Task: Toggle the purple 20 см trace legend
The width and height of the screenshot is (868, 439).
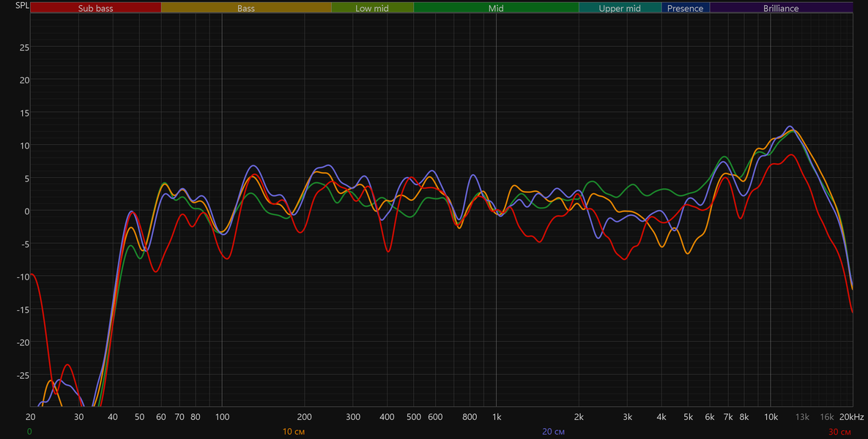Action: pyautogui.click(x=554, y=431)
